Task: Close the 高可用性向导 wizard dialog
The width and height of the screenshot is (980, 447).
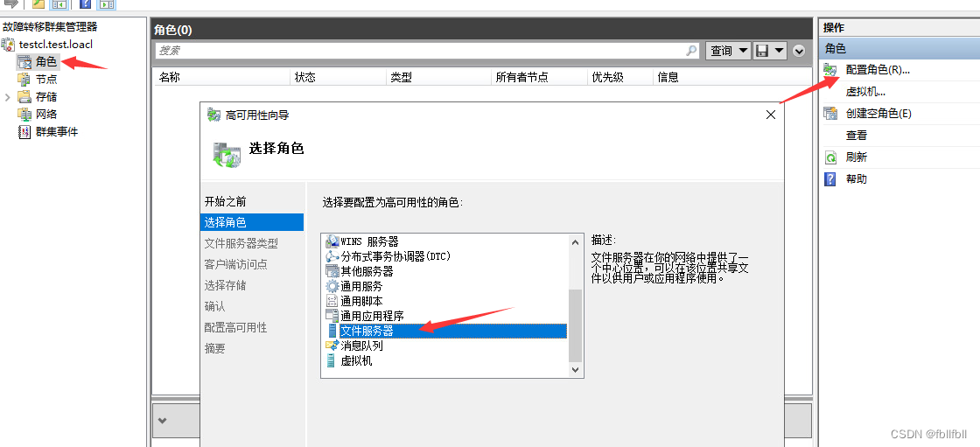Action: point(771,115)
